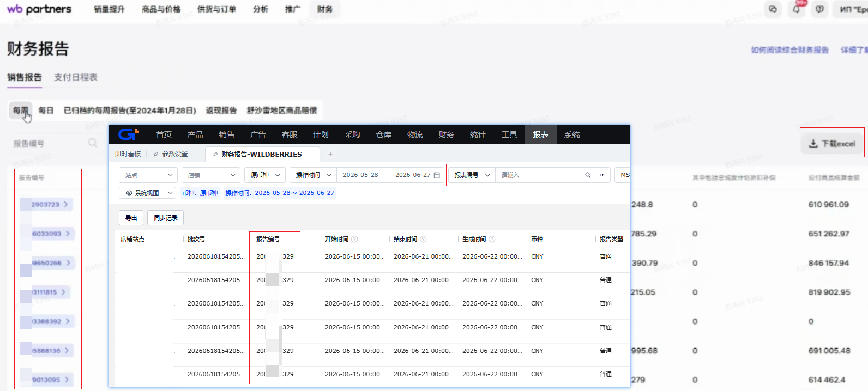Click the pin icon on the 参数设置 tab
The image size is (868, 391).
(x=156, y=154)
